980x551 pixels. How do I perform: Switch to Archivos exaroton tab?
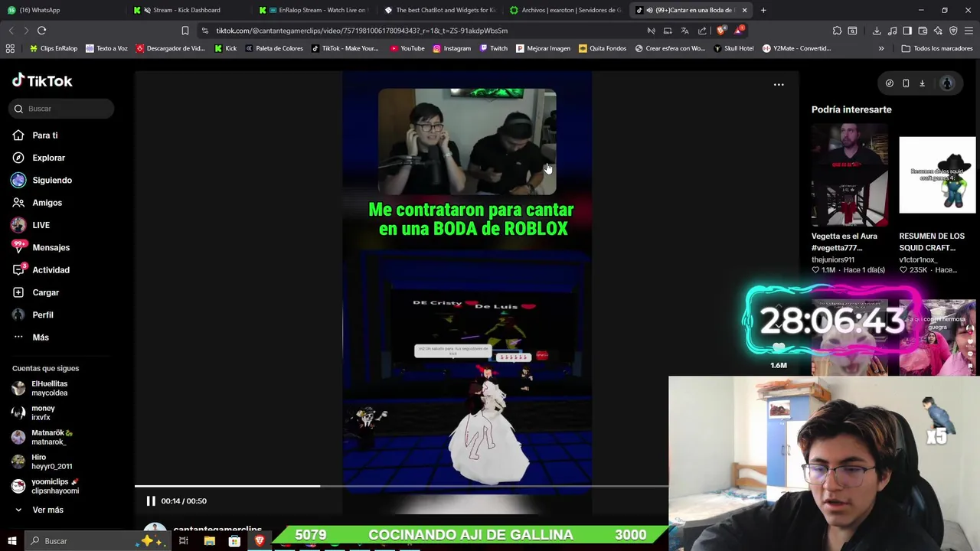(x=566, y=10)
